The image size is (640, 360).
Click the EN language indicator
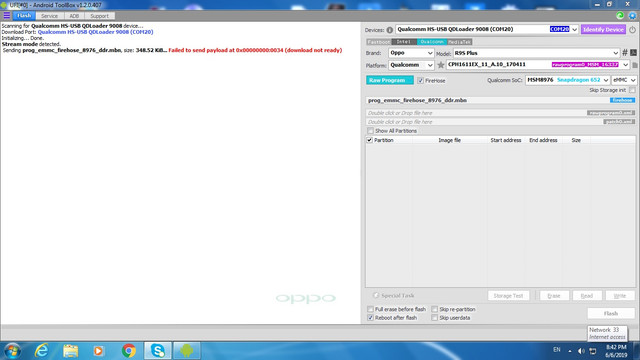tap(557, 350)
